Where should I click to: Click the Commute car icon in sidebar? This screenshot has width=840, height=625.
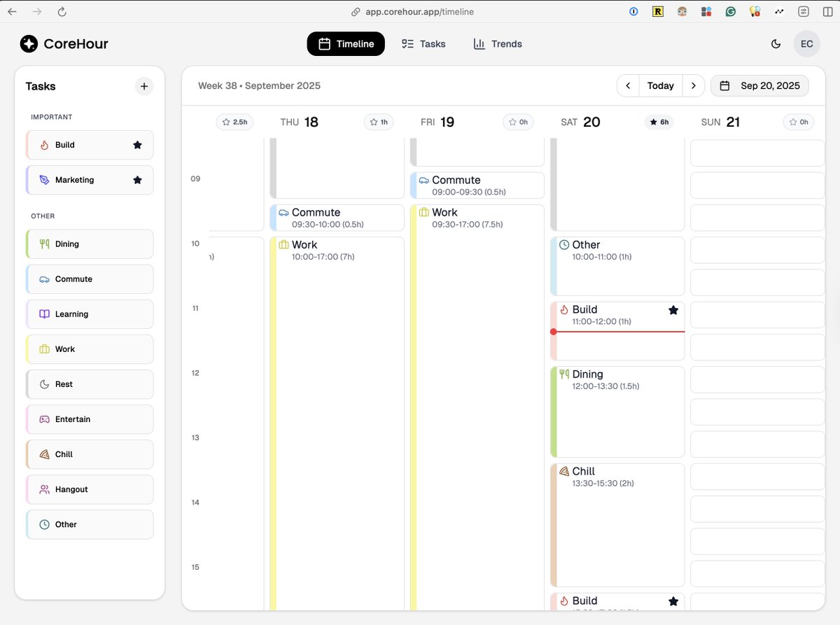click(44, 279)
